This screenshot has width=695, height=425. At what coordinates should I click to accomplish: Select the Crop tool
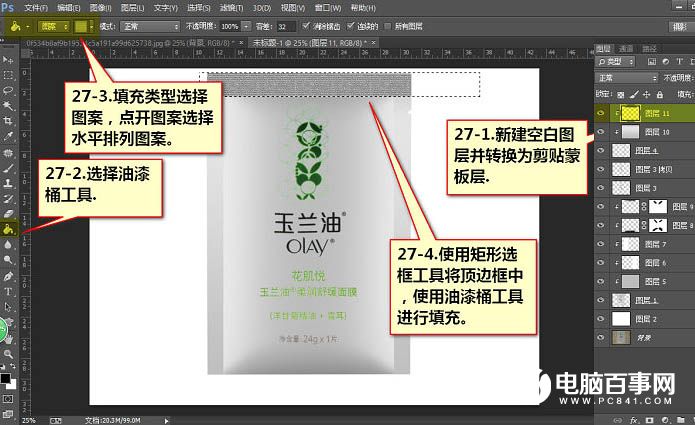[x=8, y=121]
